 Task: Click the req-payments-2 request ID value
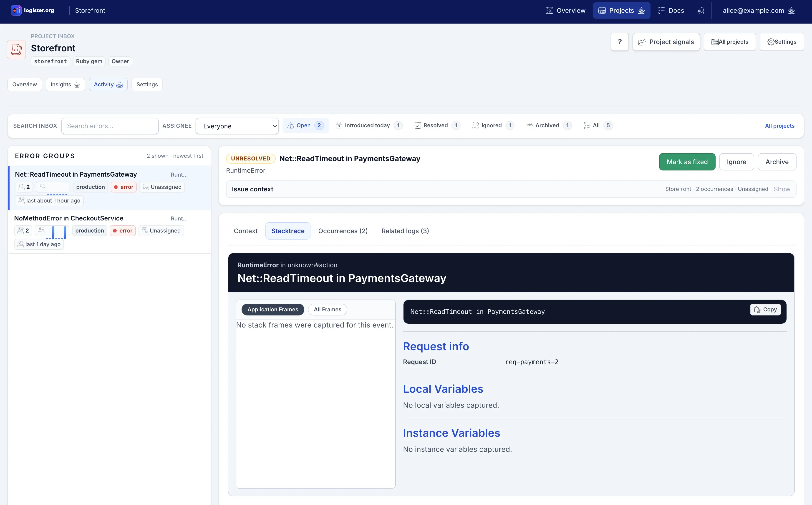coord(532,362)
